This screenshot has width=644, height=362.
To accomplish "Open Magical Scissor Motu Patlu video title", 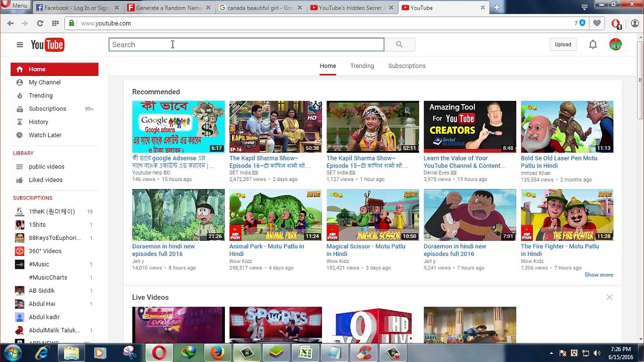I will [366, 250].
